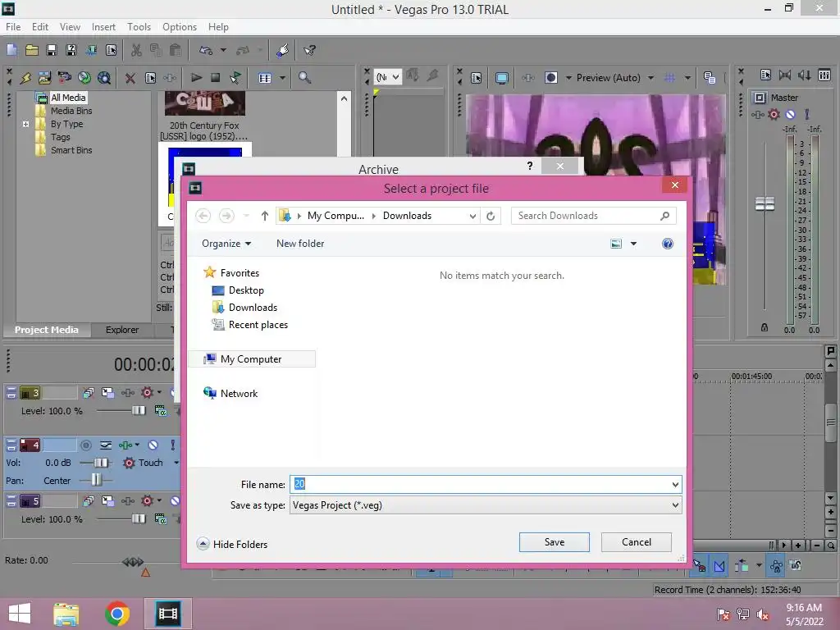
Task: Click the track 4 Vol slider handle
Action: point(101,463)
